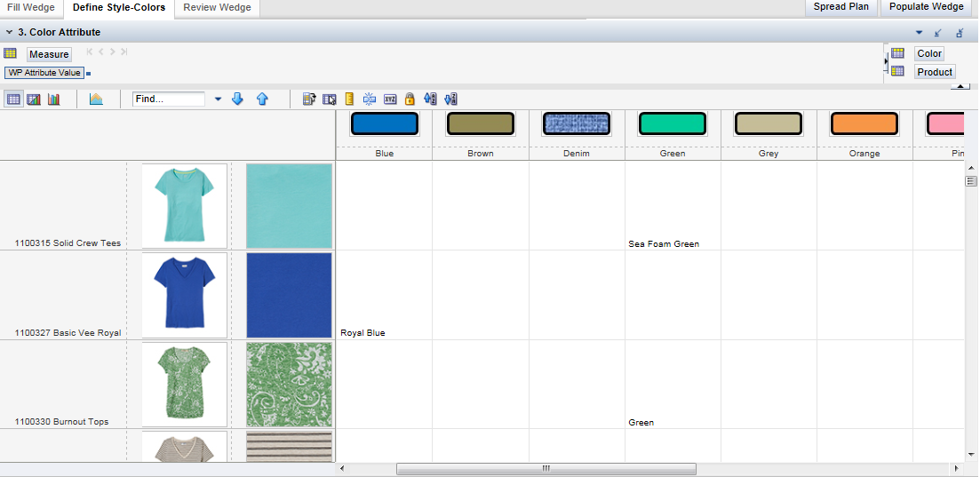
Task: Click the Measure dimension button
Action: (49, 54)
